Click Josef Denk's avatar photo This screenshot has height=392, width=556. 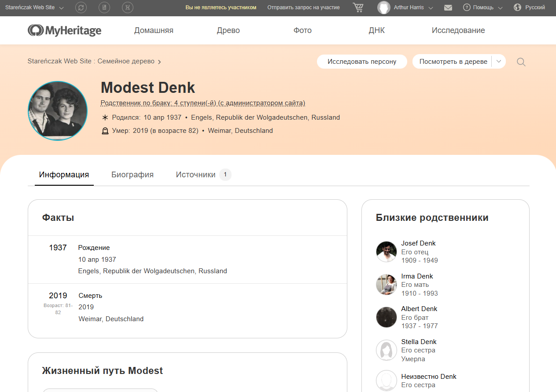(x=387, y=252)
